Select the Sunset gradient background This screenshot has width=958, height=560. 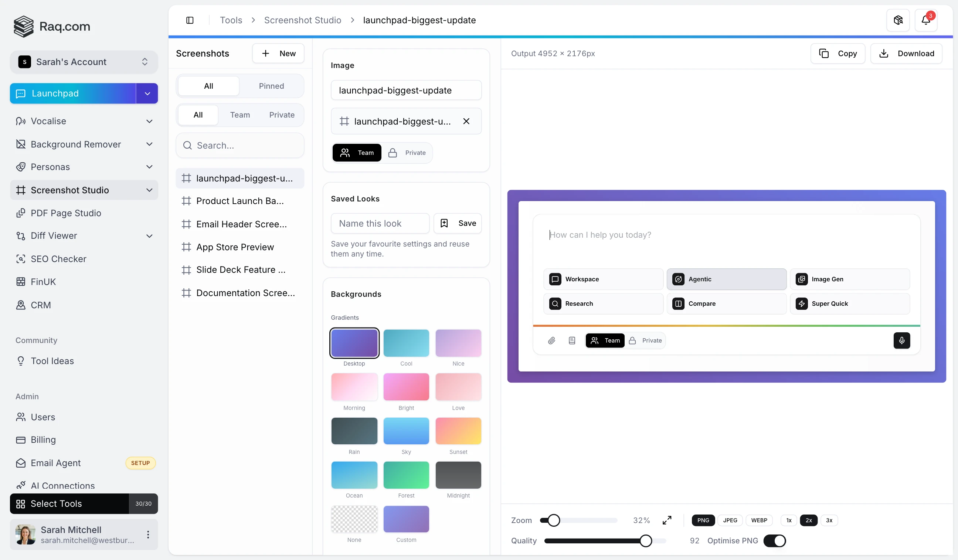tap(458, 431)
